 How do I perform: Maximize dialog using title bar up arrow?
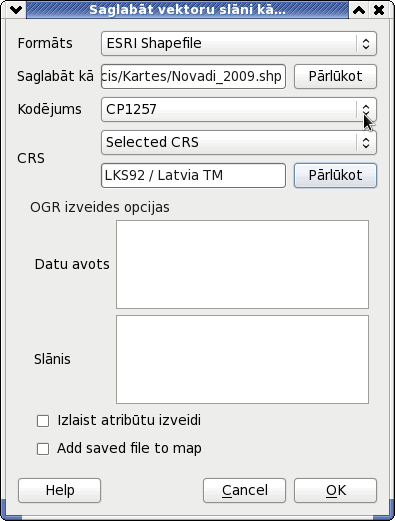[x=359, y=10]
